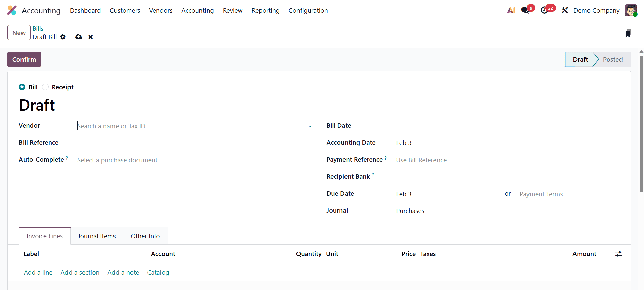The width and height of the screenshot is (644, 290).
Task: Switch to the Other Info tab
Action: 145,236
